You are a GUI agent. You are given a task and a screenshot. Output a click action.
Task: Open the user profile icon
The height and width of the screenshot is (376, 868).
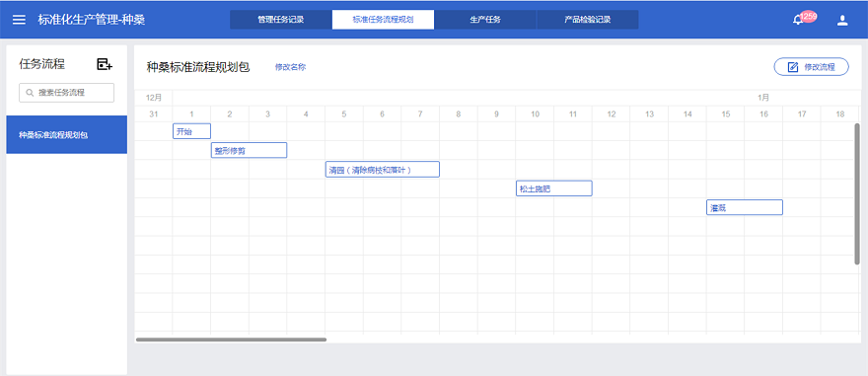tap(842, 21)
